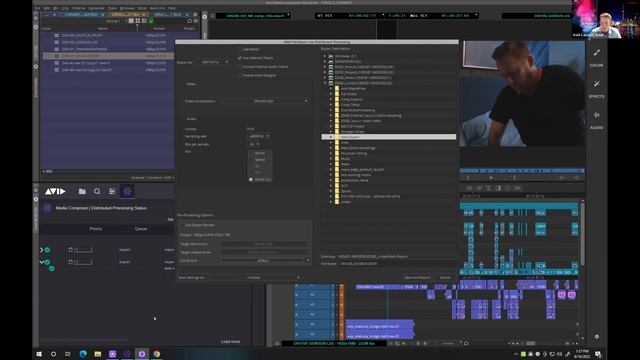This screenshot has height=360, width=640.
Task: Open the Timeline menu
Action: [79, 8]
